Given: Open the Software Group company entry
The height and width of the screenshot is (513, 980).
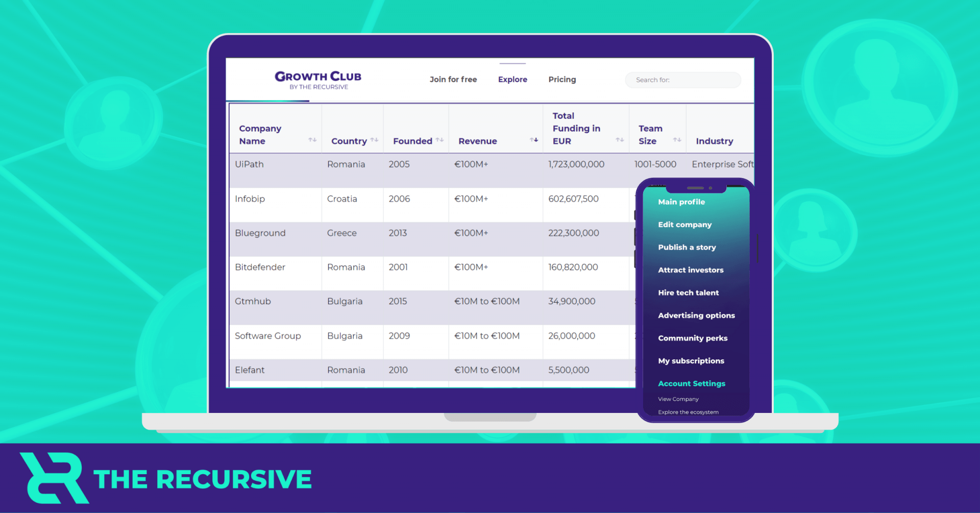Looking at the screenshot, I should point(267,336).
